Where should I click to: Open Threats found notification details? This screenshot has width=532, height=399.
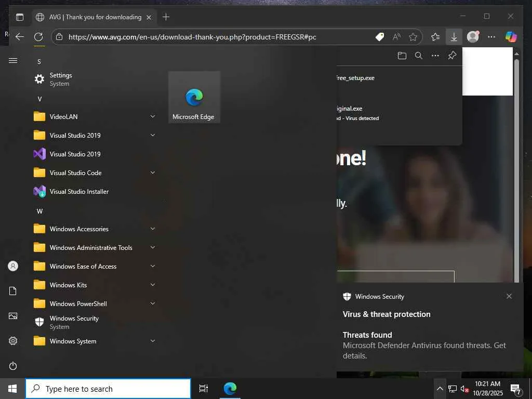tap(424, 345)
